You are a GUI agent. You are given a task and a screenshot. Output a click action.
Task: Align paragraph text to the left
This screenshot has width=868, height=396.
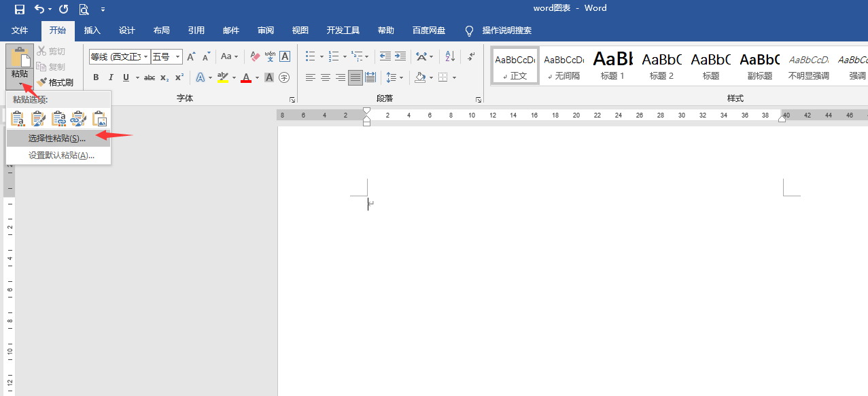(x=311, y=77)
